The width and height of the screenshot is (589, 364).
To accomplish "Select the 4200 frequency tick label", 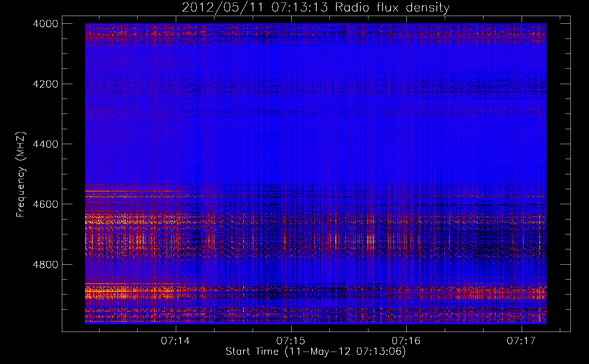I will (46, 84).
